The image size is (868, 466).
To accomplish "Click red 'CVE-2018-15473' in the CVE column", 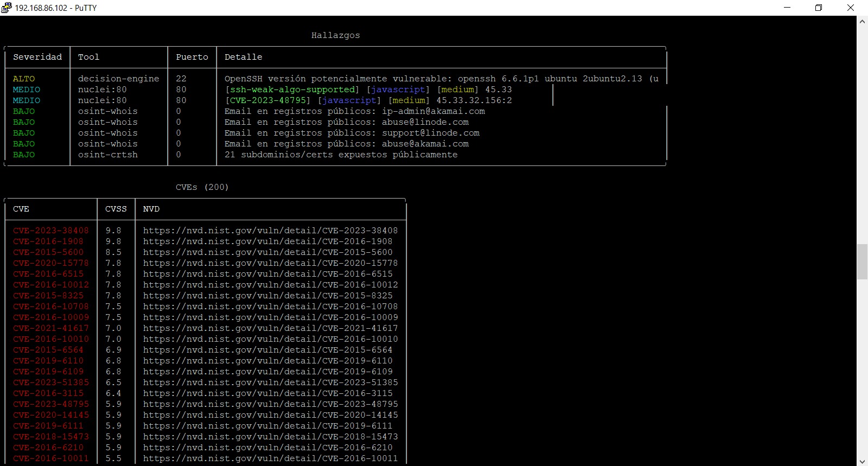I will pyautogui.click(x=51, y=437).
